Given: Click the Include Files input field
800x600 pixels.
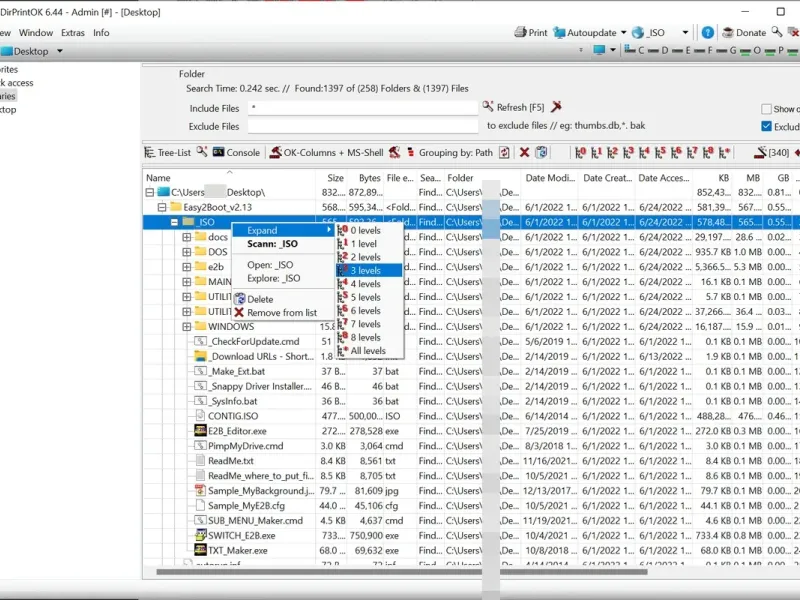Looking at the screenshot, I should click(x=362, y=108).
